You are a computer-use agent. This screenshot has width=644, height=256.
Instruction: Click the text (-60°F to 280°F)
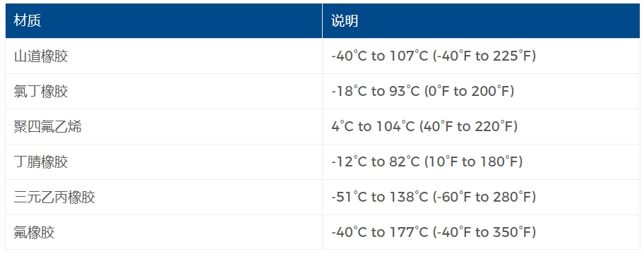(484, 197)
